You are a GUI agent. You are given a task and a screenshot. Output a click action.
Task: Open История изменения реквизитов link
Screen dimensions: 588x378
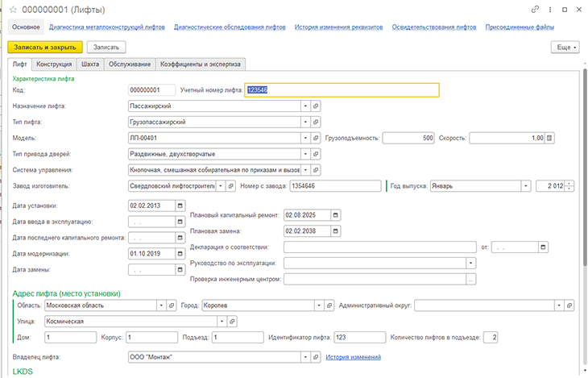pyautogui.click(x=338, y=27)
